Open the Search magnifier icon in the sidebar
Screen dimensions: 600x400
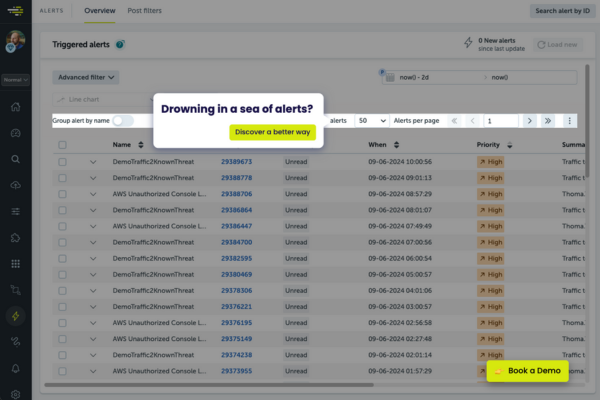tap(15, 159)
